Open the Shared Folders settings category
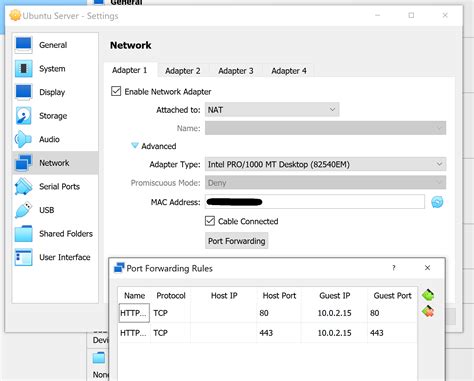The image size is (474, 381). (55, 234)
